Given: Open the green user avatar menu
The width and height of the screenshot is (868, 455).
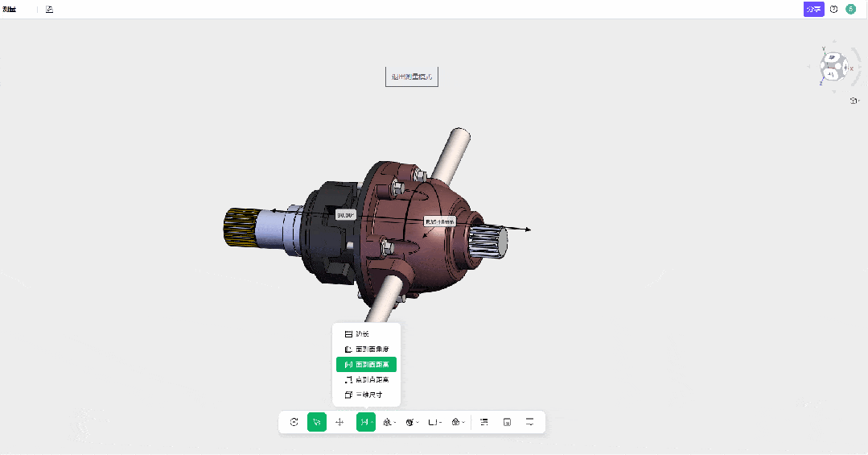Looking at the screenshot, I should pos(851,10).
